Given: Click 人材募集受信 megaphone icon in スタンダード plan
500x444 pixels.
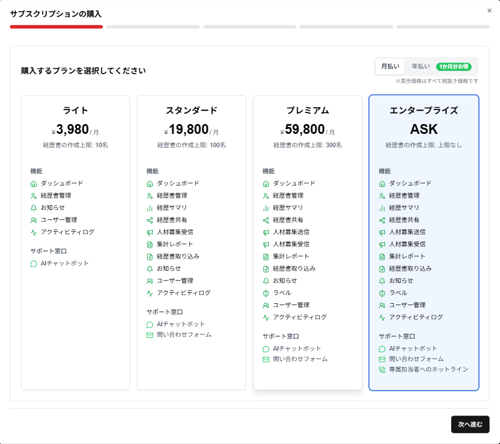Looking at the screenshot, I should [150, 232].
